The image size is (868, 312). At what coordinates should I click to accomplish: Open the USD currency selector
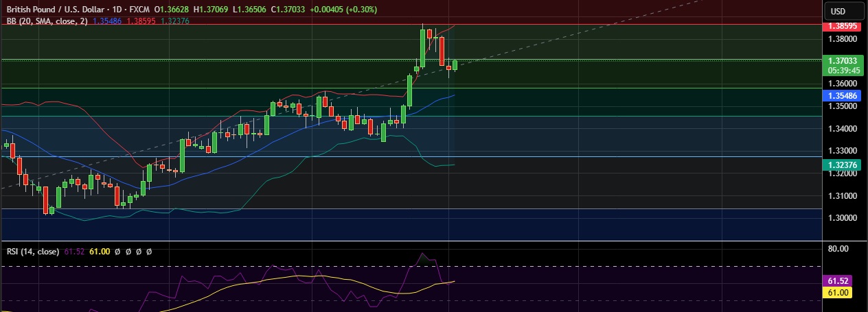point(844,11)
